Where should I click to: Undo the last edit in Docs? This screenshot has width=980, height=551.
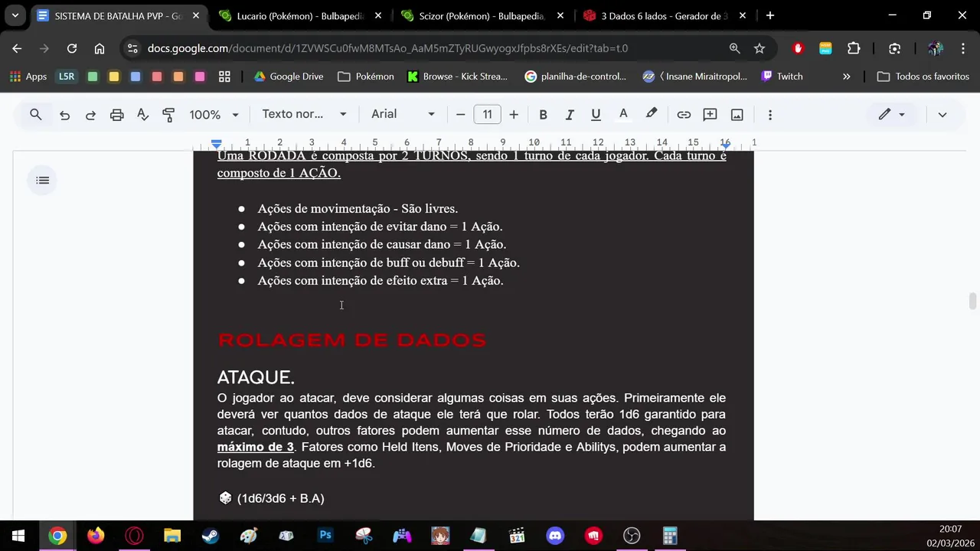[64, 115]
